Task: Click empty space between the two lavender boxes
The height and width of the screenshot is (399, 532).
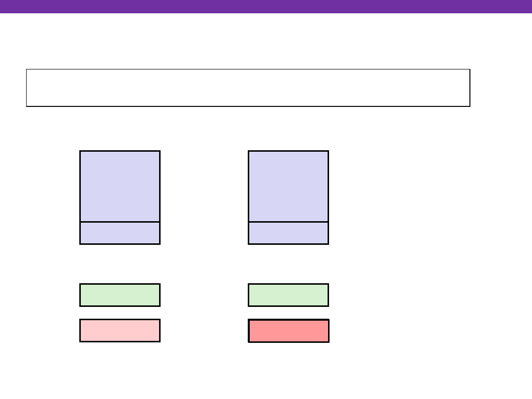Action: point(204,197)
